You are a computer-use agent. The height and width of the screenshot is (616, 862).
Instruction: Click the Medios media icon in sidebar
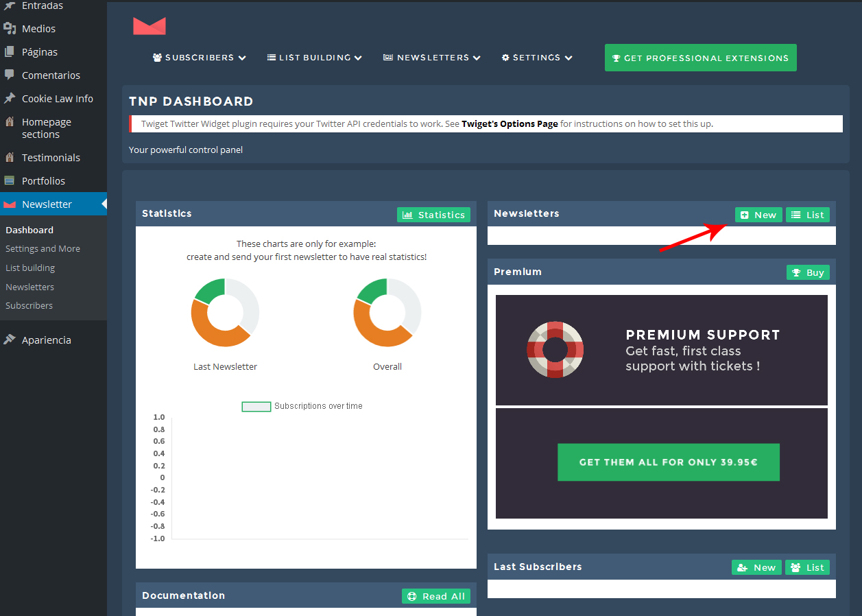10,29
